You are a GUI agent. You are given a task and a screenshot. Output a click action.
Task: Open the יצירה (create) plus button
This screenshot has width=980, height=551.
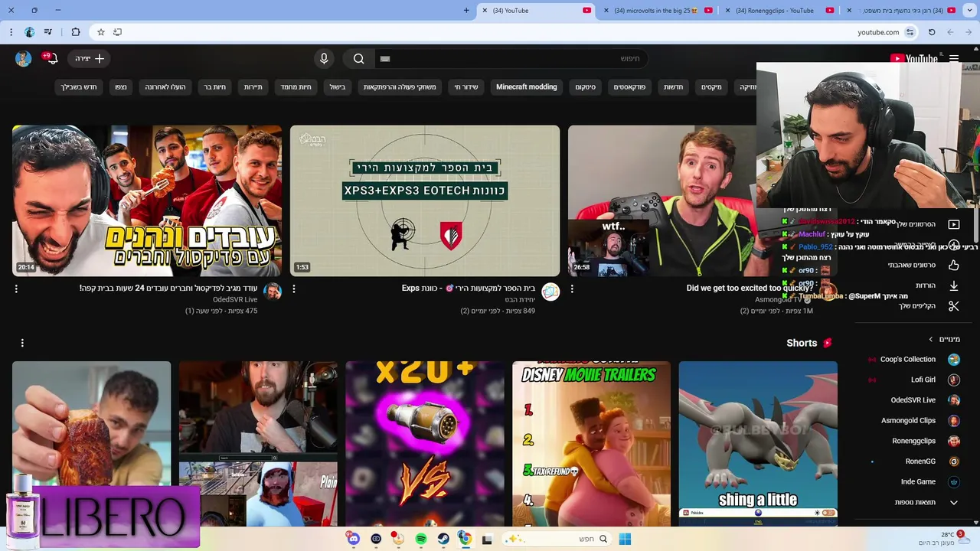pyautogui.click(x=88, y=58)
